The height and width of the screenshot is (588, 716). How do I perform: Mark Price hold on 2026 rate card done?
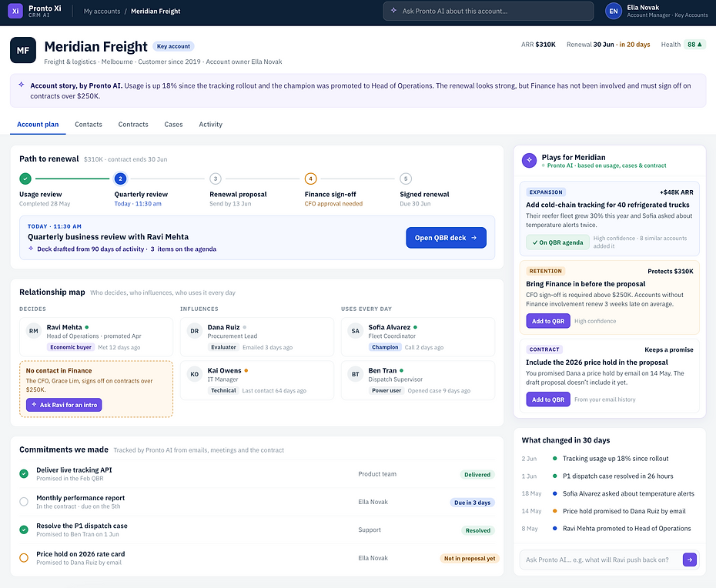24,558
